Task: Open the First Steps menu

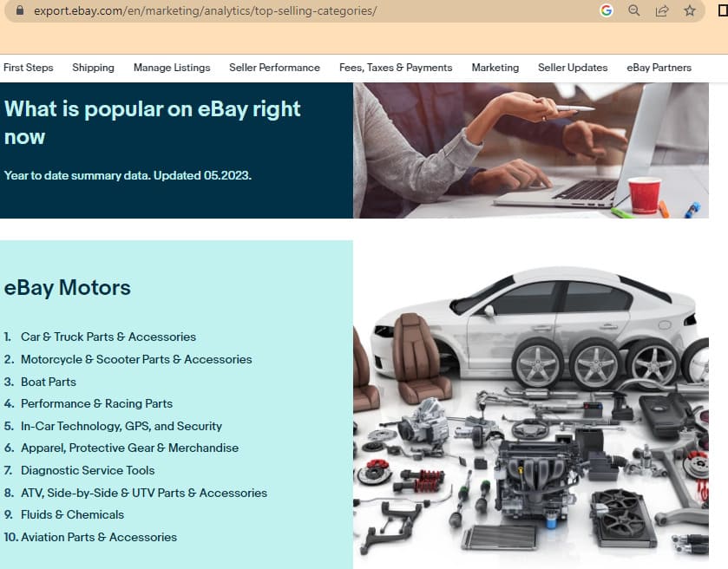Action: [29, 68]
